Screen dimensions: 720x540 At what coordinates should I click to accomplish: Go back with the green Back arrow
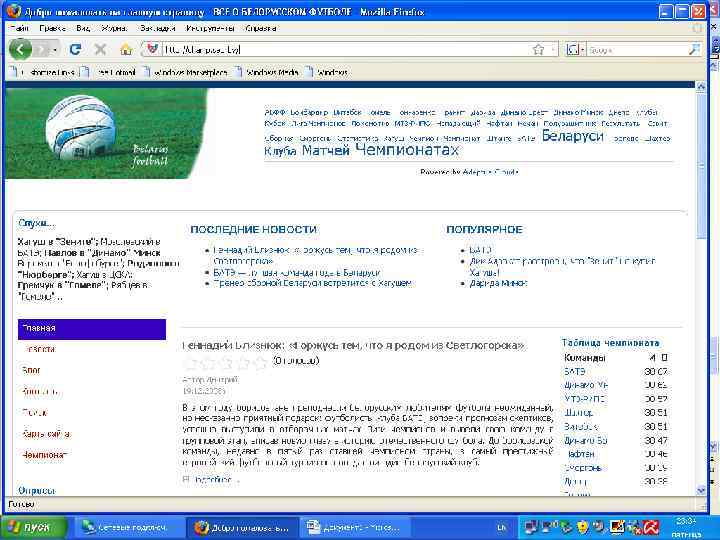20,49
